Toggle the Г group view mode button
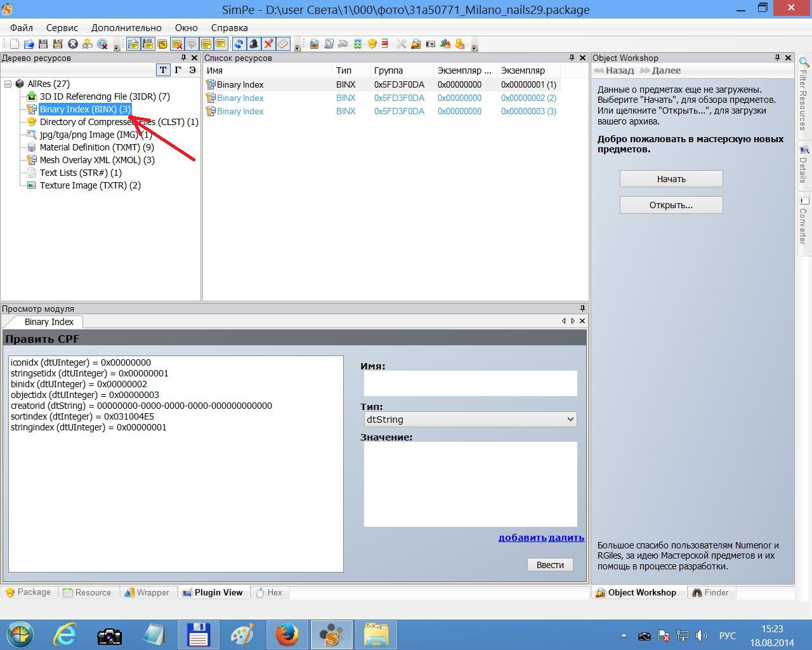 [178, 70]
